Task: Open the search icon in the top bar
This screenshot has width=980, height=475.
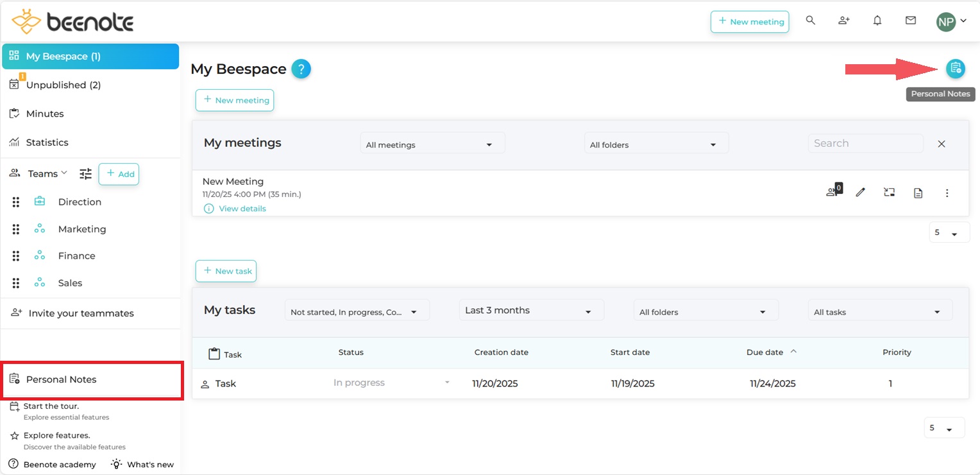Action: 810,20
